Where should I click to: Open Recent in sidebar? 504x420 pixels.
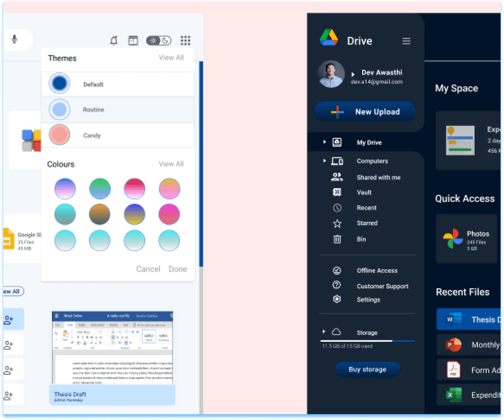[366, 208]
